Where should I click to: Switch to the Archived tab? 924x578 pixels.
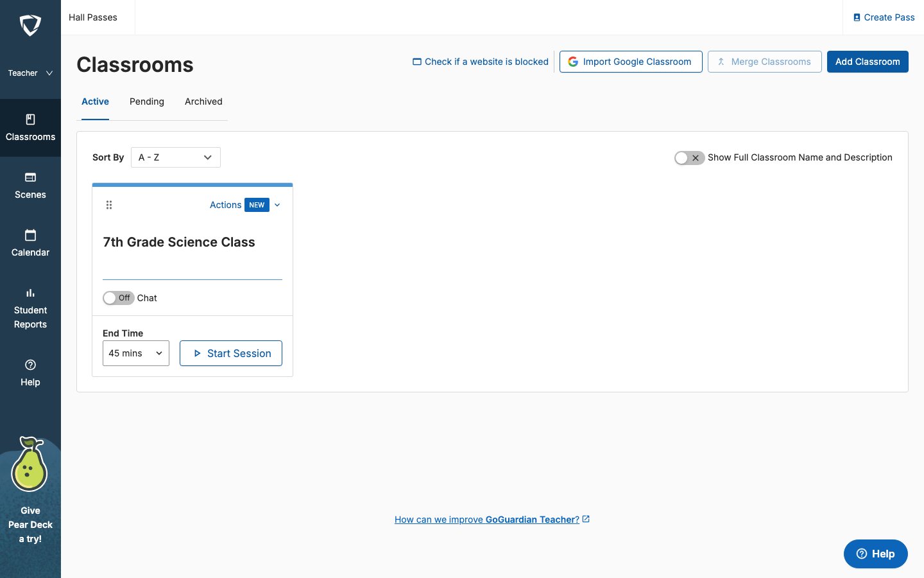203,101
